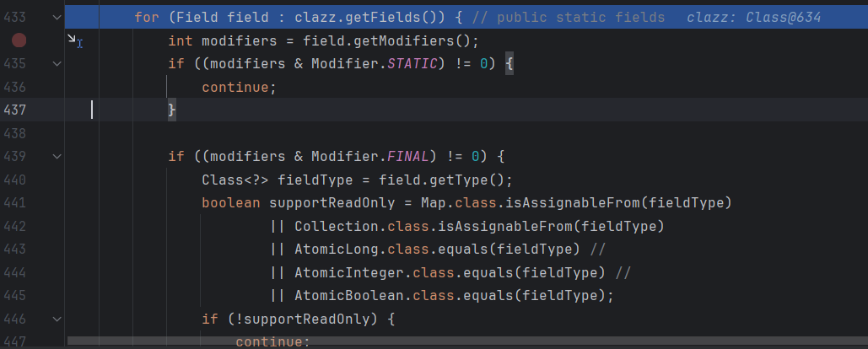Fold the supportReadOnly if block at line 446

(x=57, y=319)
